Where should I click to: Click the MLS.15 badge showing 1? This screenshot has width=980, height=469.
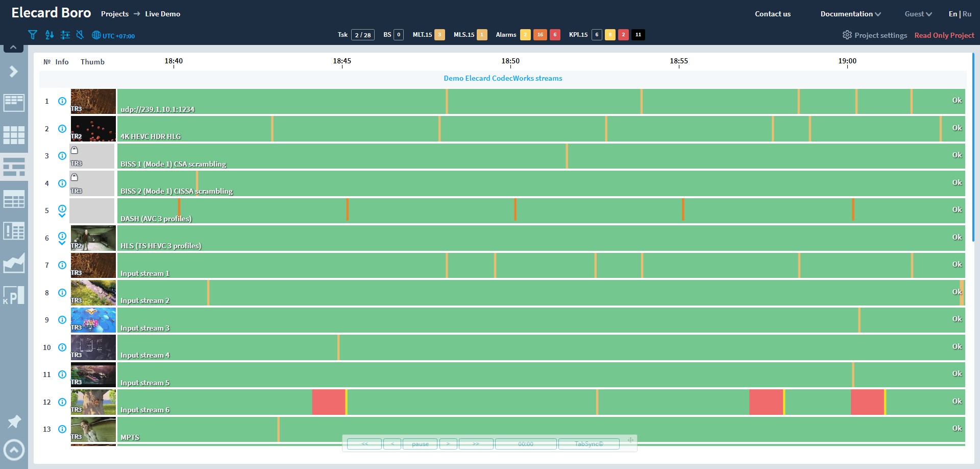click(x=482, y=35)
